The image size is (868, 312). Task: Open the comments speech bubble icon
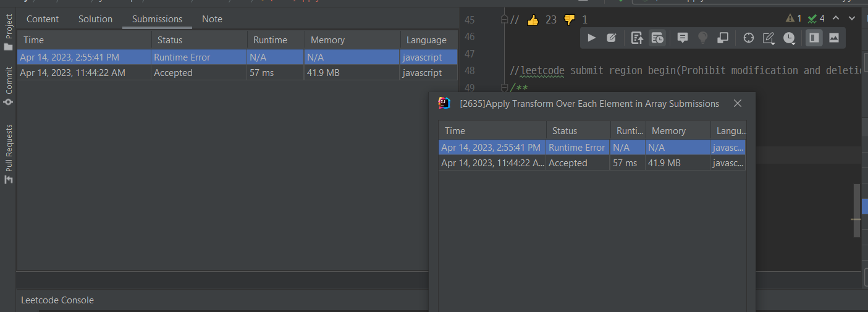[683, 38]
